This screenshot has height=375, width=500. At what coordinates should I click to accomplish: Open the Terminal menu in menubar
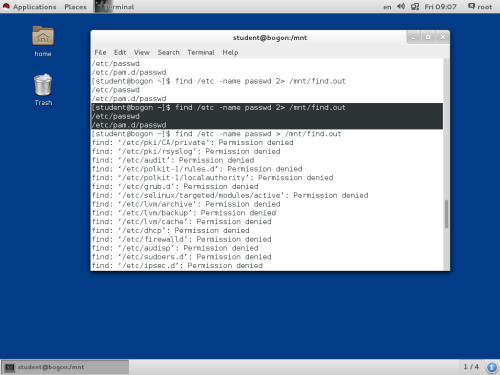[201, 52]
